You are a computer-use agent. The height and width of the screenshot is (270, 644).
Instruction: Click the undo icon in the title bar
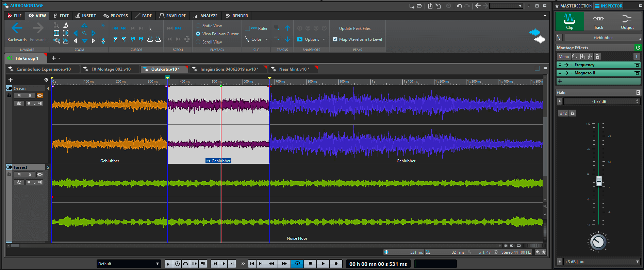(460, 6)
